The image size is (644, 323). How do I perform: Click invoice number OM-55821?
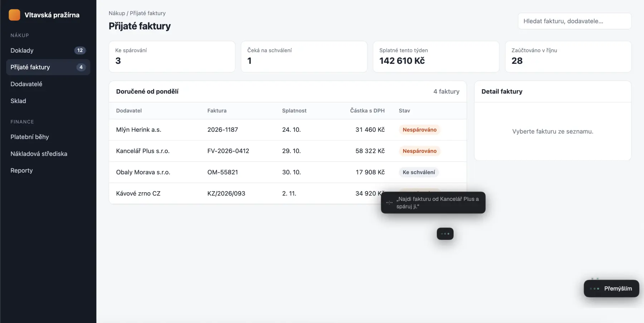[x=223, y=172]
